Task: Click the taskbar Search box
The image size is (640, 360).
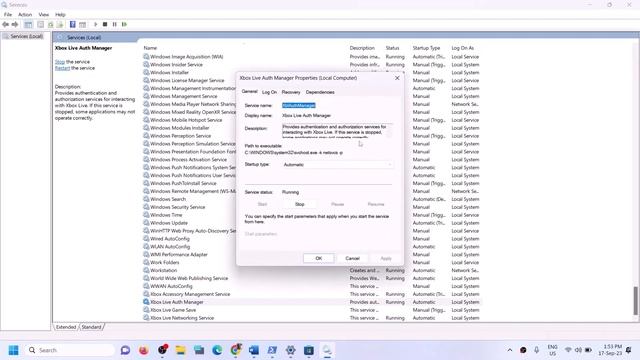Action: pyautogui.click(x=70, y=350)
